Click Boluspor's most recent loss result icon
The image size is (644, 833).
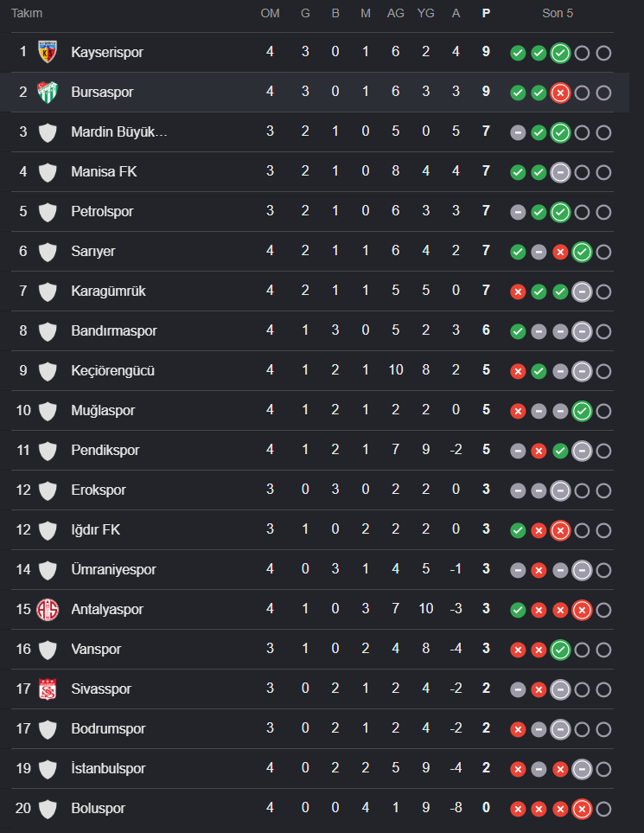(x=582, y=809)
